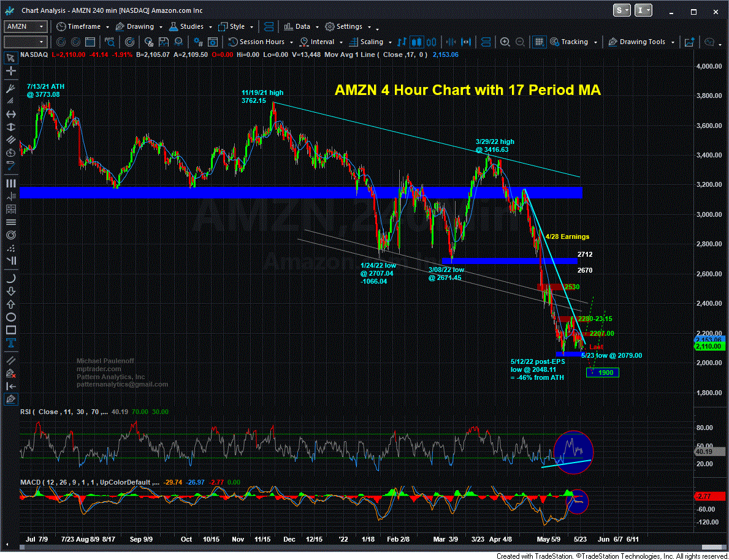The image size is (729, 560).
Task: Select the Andrews pitchfork drawing tool
Action: coord(10,88)
